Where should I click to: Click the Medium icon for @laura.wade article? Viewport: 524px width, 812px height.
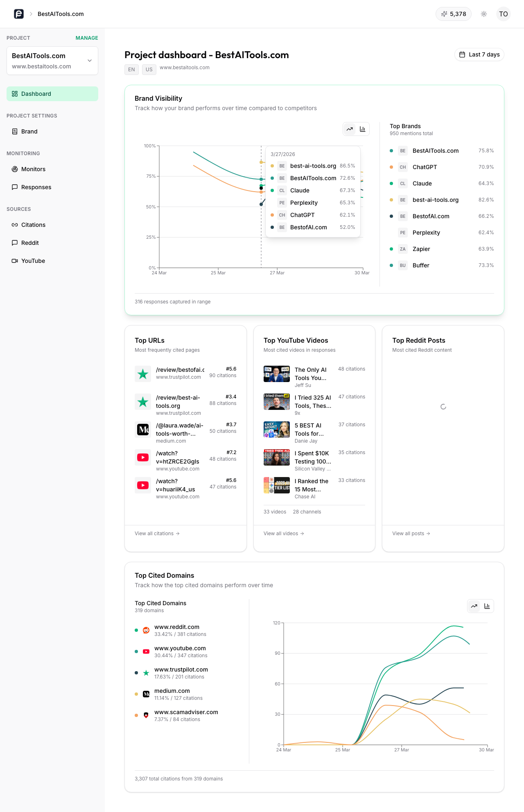click(x=143, y=430)
